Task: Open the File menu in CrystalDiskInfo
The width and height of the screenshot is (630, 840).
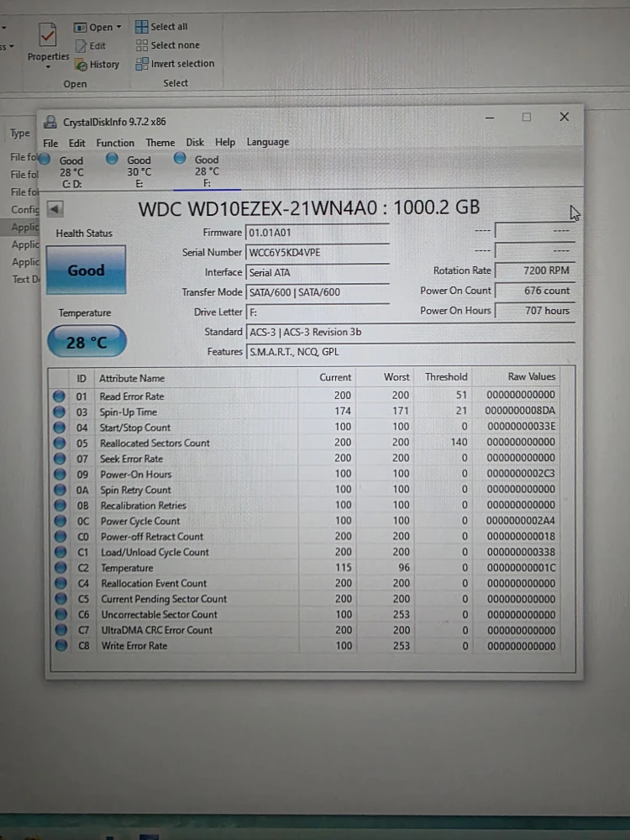Action: pyautogui.click(x=50, y=143)
